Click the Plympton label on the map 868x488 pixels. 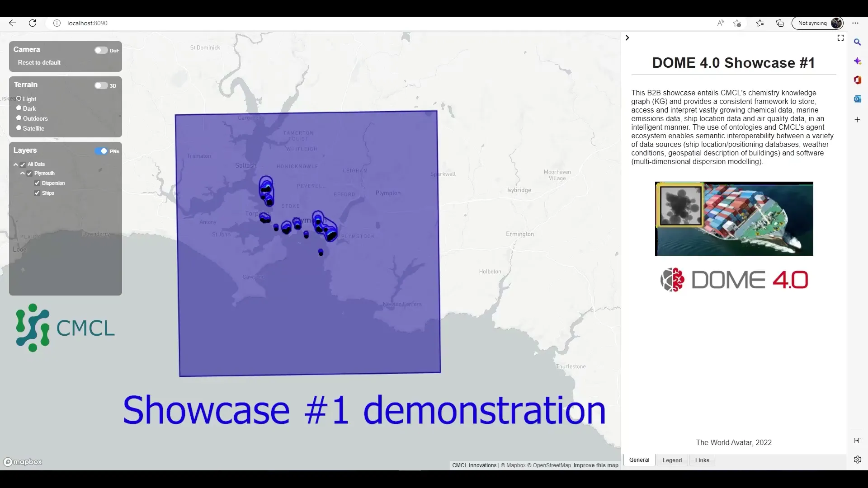pos(388,193)
